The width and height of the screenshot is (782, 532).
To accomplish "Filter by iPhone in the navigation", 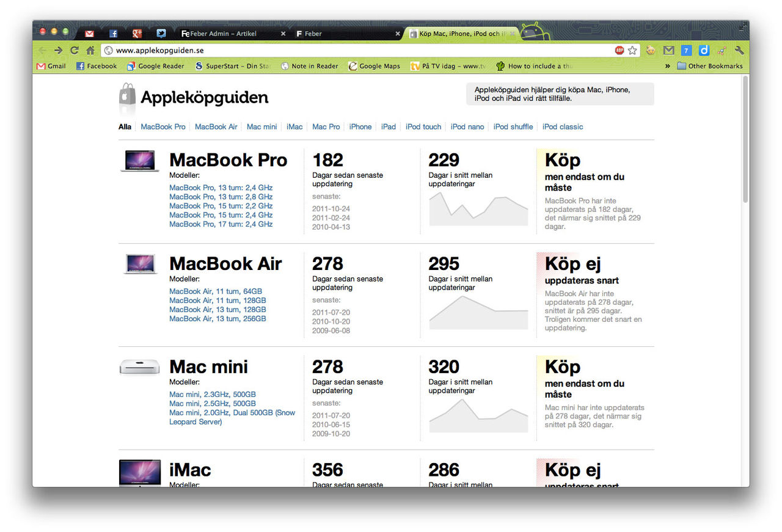I will click(x=360, y=127).
